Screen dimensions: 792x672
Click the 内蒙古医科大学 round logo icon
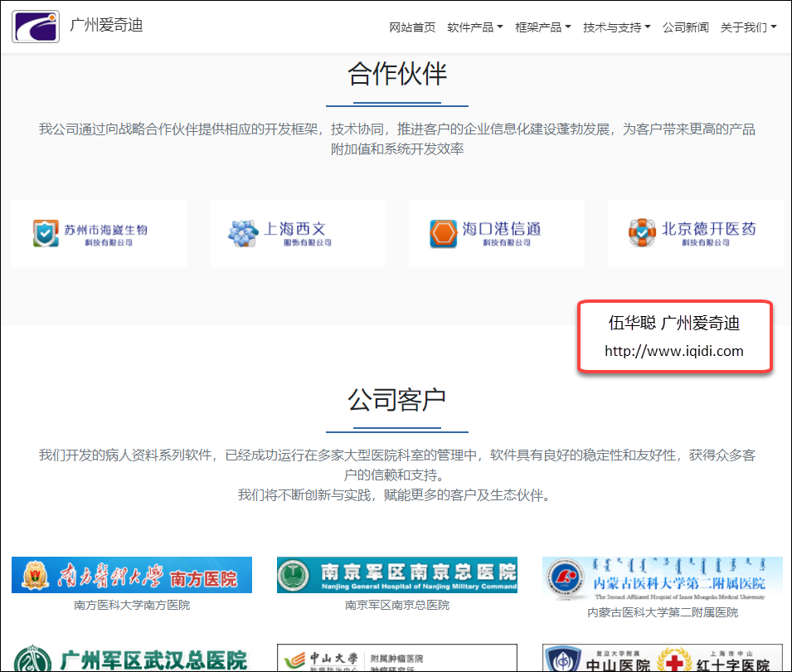[565, 578]
